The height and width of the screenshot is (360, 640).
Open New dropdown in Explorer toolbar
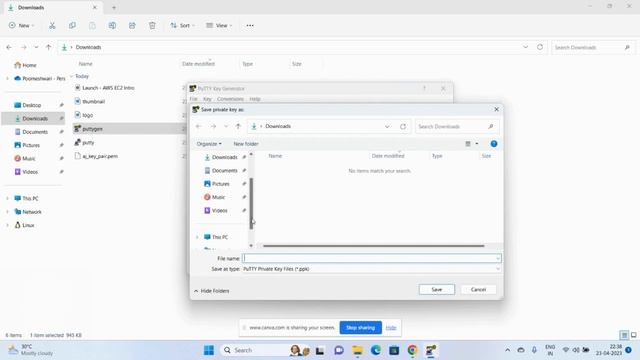click(22, 25)
